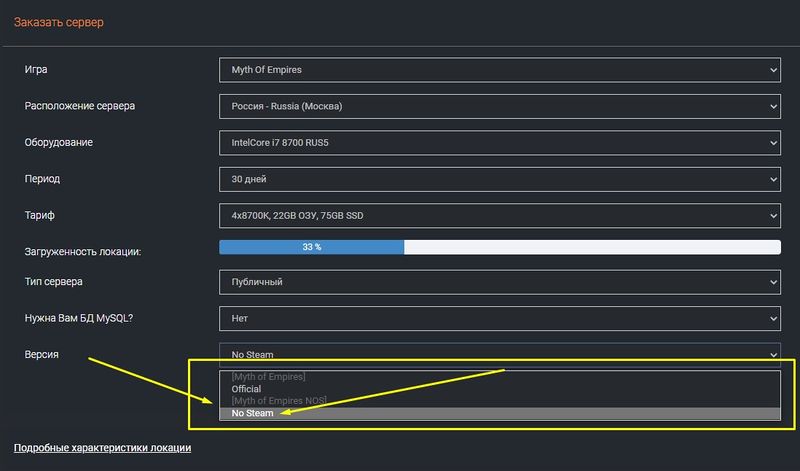The width and height of the screenshot is (800, 471).
Task: Open the Тип сервера dropdown showing Публичный
Action: [499, 282]
